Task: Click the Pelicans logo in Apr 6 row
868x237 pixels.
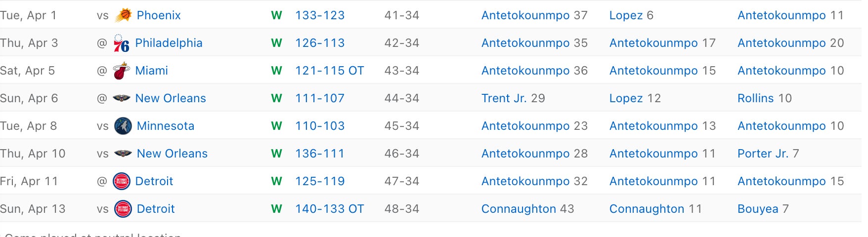Action: [x=121, y=99]
